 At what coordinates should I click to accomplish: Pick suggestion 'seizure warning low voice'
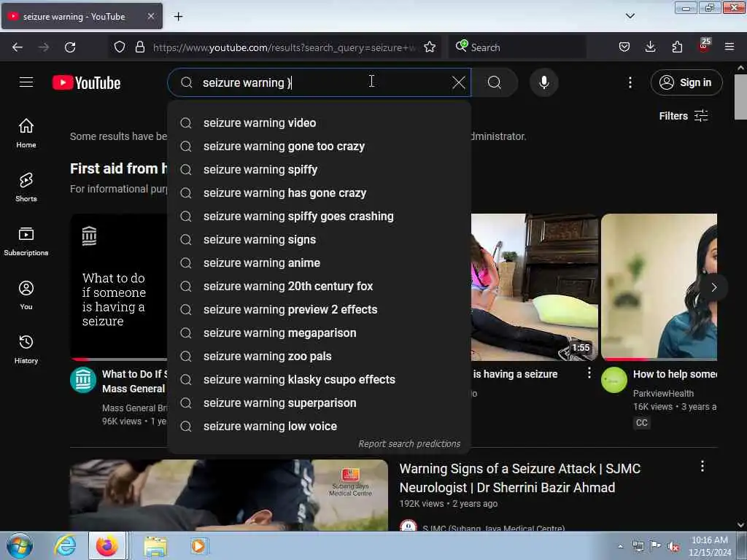pyautogui.click(x=320, y=426)
